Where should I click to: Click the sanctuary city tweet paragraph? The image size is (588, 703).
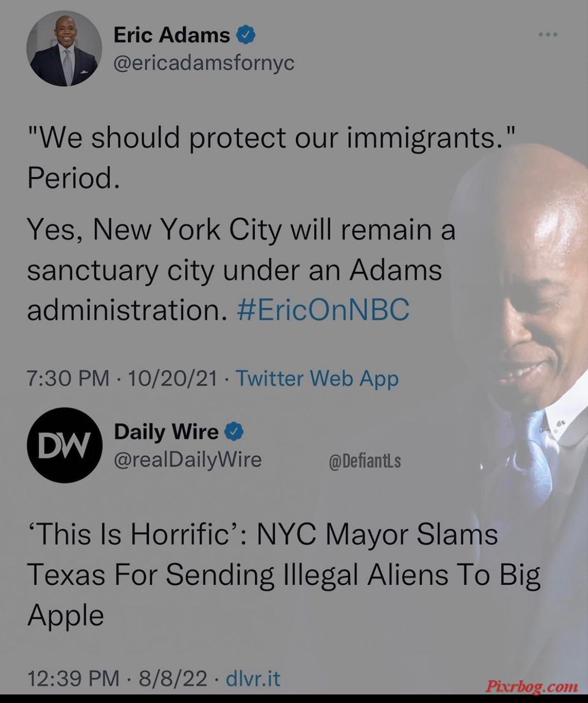coord(241,269)
